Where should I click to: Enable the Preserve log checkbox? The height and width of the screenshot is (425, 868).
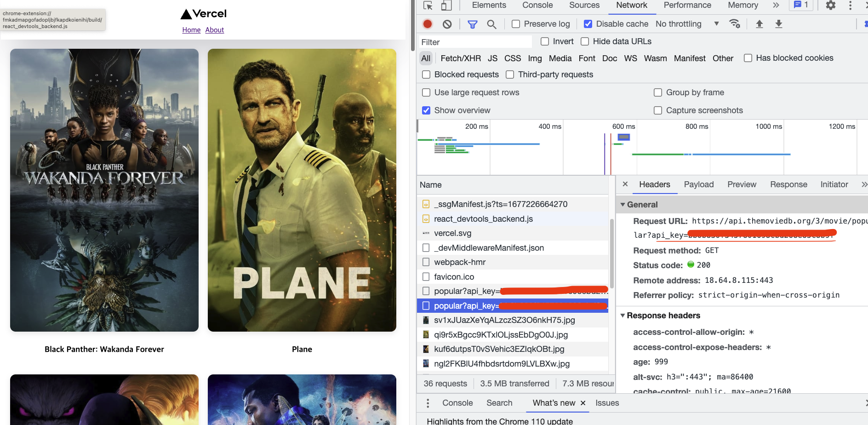tap(516, 24)
